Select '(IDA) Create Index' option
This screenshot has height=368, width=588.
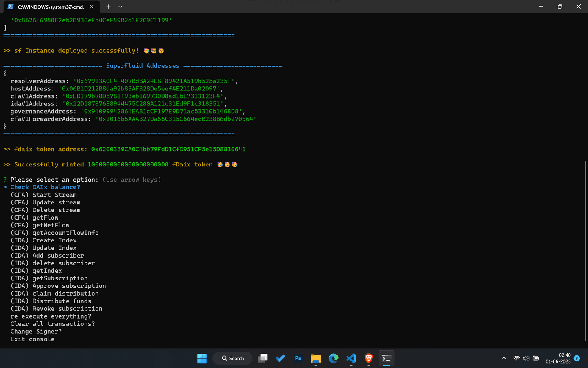44,240
